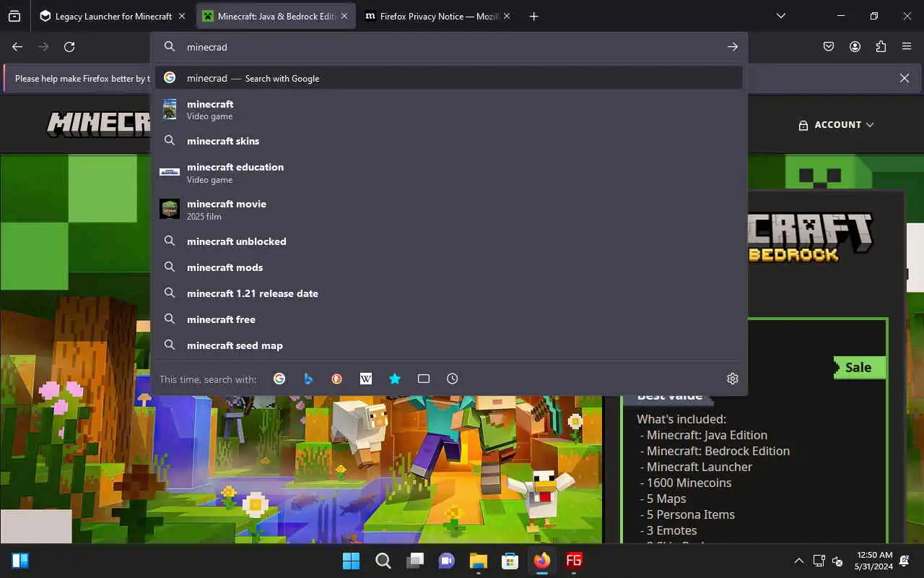Select 'minecrad — Search with Google' suggestion

pos(449,78)
